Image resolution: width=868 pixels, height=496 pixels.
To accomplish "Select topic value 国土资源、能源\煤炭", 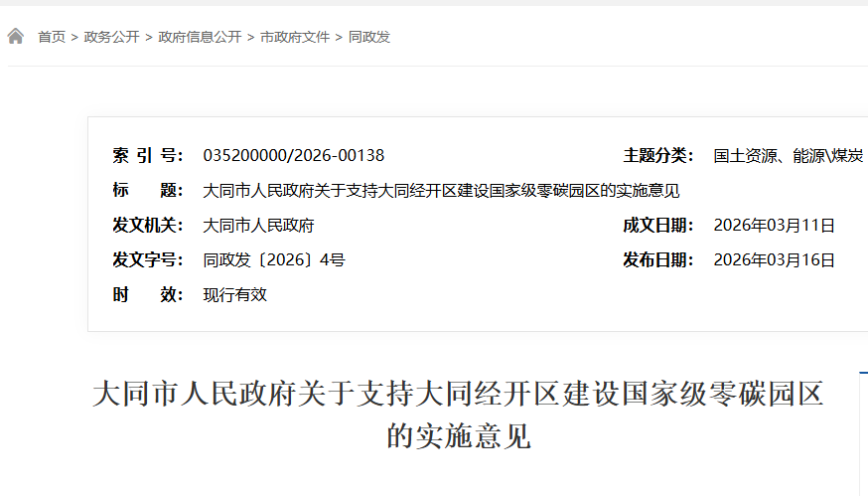I will pyautogui.click(x=789, y=155).
